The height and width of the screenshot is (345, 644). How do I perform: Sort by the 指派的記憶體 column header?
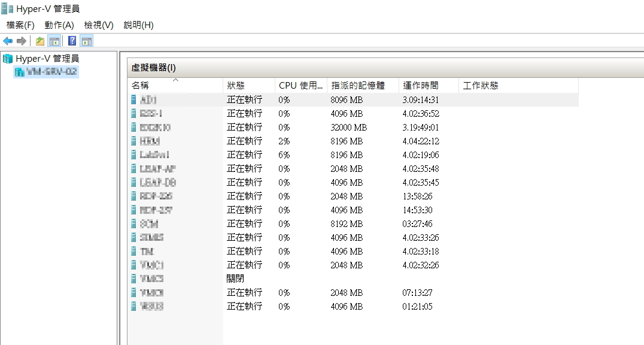(363, 86)
